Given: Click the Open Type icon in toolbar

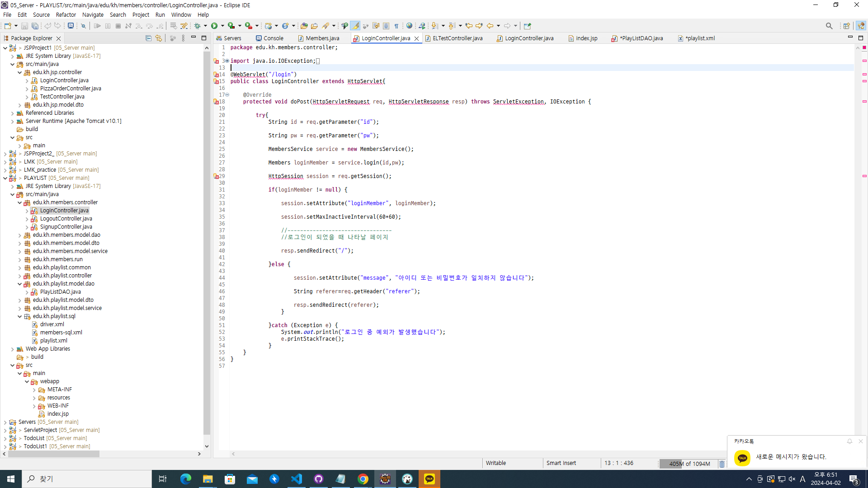Looking at the screenshot, I should [304, 26].
